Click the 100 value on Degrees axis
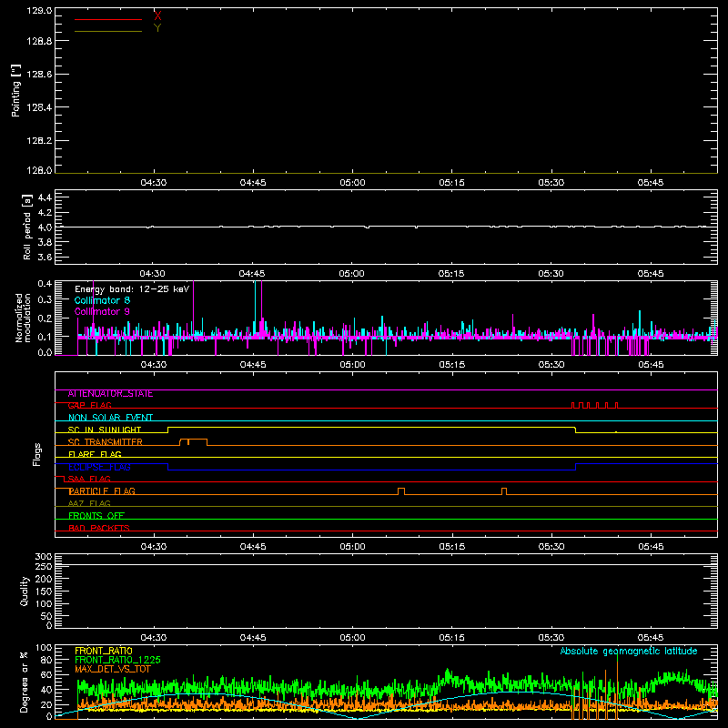The image size is (728, 728). click(44, 648)
